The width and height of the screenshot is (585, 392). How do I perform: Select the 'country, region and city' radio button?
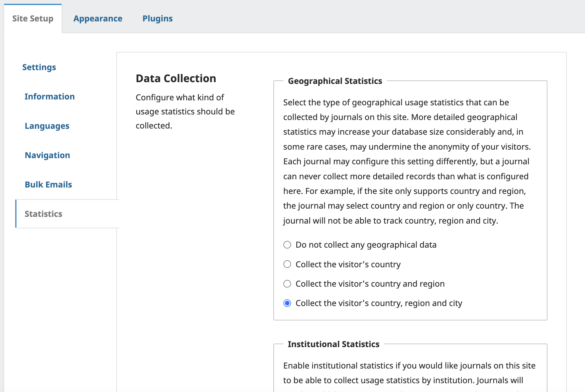pos(287,303)
